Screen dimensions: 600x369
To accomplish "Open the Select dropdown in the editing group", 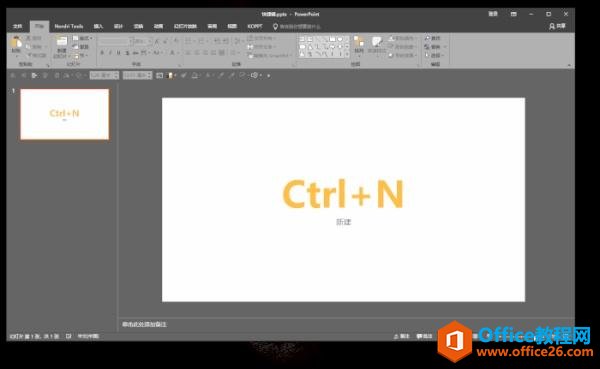I will click(x=434, y=55).
